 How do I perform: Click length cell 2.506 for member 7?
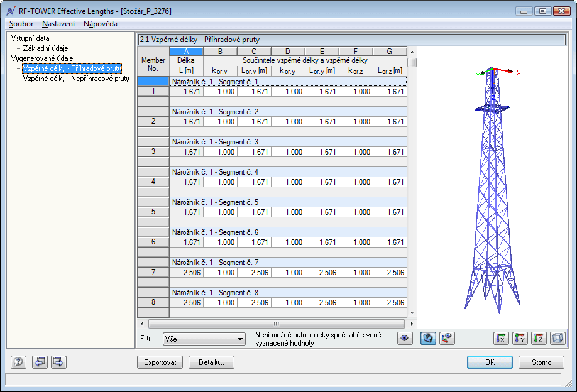tap(187, 273)
